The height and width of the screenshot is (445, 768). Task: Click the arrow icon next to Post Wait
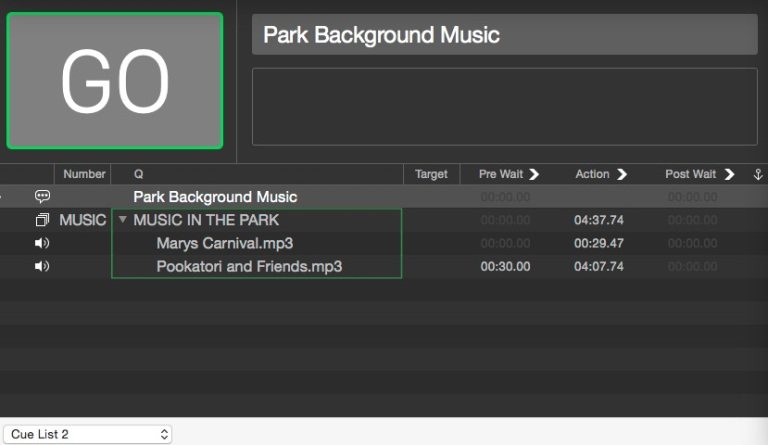(729, 174)
